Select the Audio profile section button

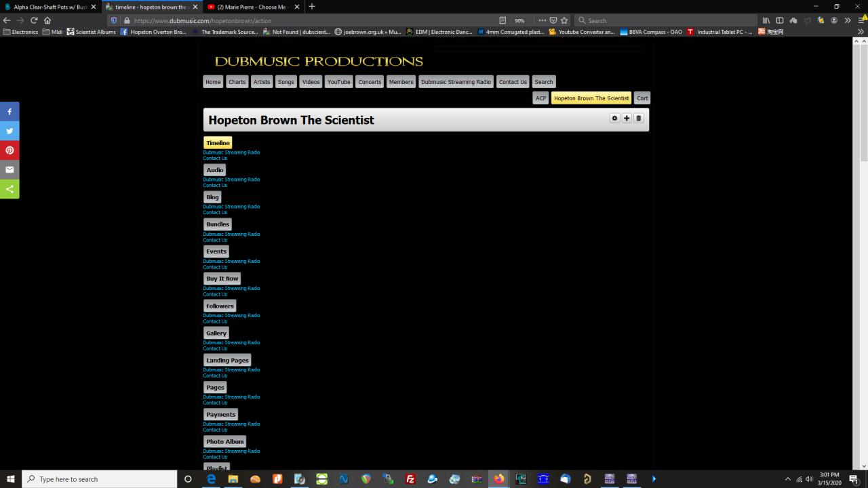click(215, 170)
